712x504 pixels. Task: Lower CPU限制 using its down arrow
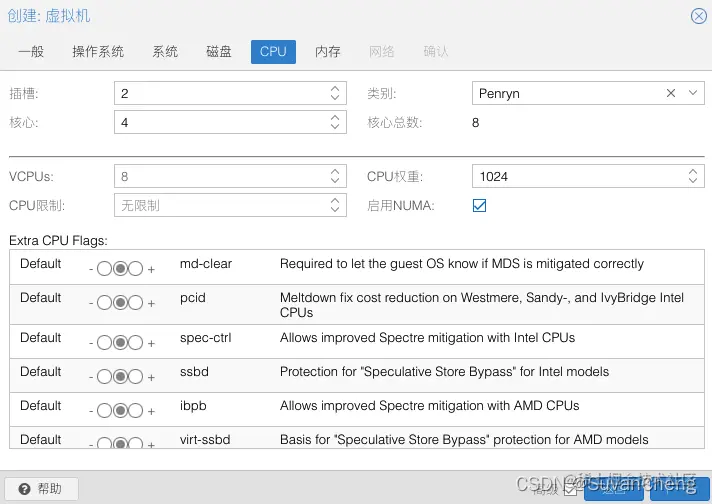pyautogui.click(x=335, y=209)
